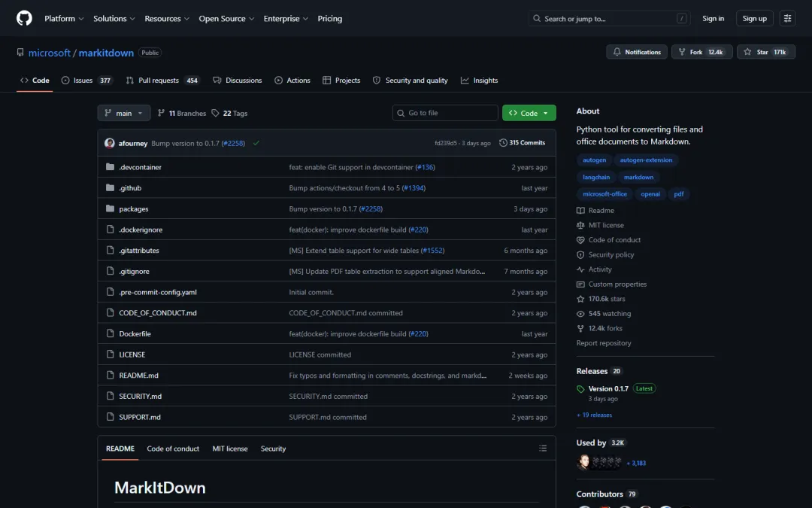Click the book icon next to Readme
Viewport: 812px width, 508px height.
[580, 211]
